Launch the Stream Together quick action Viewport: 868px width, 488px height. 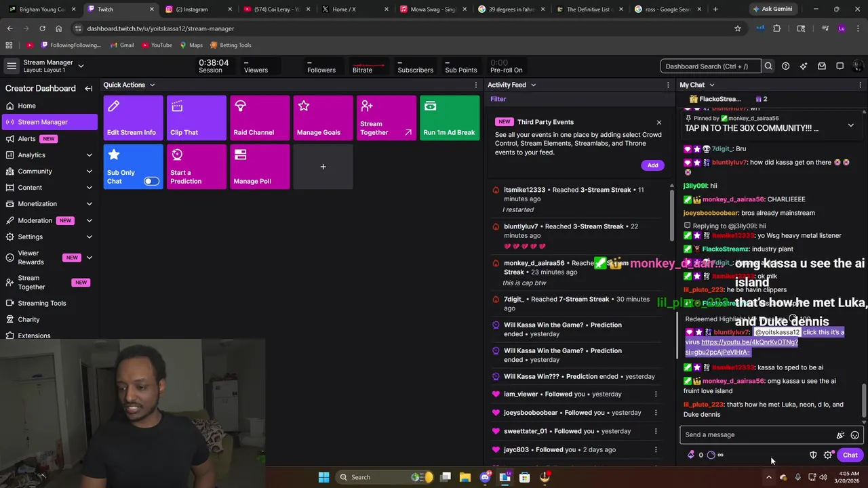tap(386, 118)
